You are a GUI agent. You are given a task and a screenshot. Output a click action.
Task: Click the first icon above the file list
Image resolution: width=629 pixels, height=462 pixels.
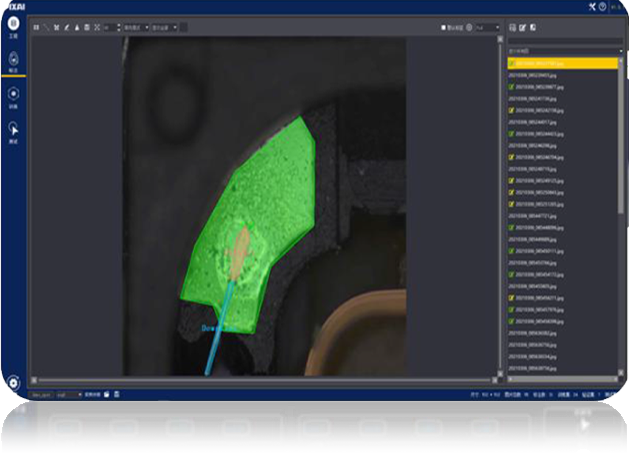[513, 27]
